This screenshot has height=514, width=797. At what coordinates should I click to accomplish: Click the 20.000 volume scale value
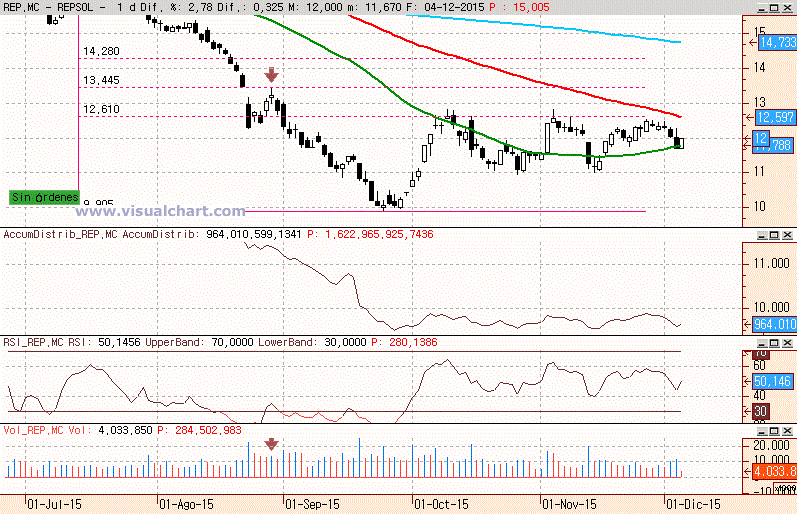click(772, 445)
